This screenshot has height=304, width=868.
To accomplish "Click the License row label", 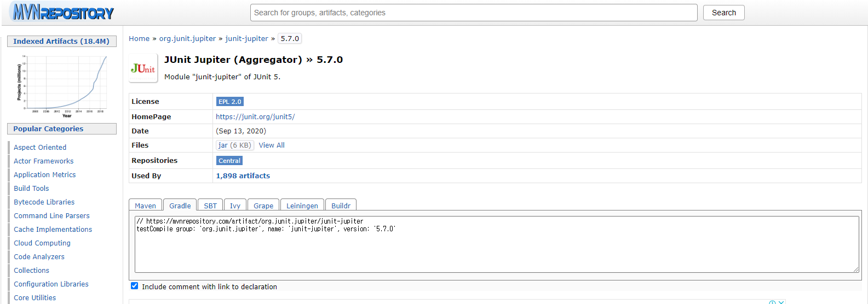I will point(145,102).
